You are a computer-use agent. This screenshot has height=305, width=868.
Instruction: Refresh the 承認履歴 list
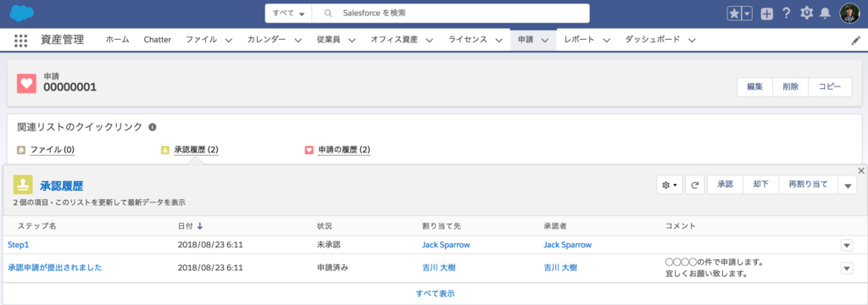point(695,185)
